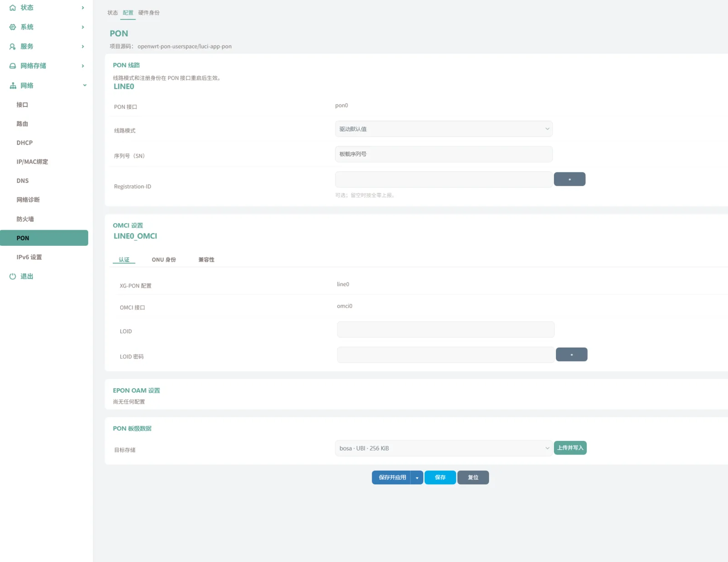Click into the LOID input field
This screenshot has width=728, height=562.
(445, 329)
